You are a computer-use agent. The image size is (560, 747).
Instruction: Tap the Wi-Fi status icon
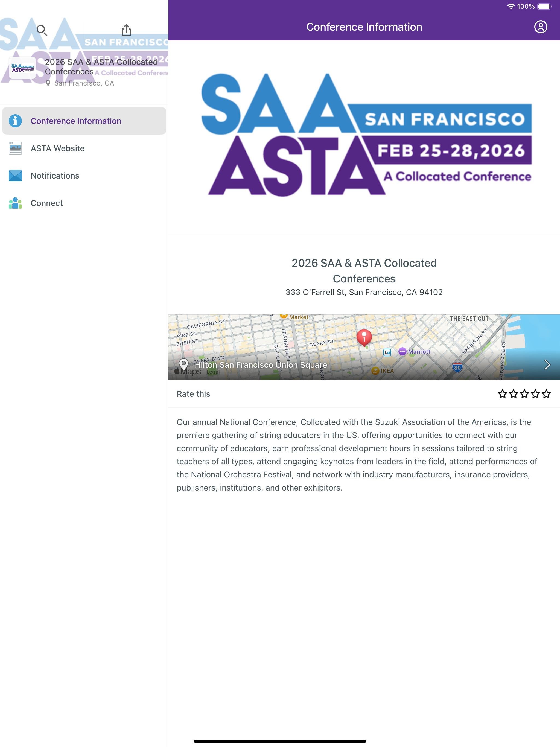pos(511,6)
